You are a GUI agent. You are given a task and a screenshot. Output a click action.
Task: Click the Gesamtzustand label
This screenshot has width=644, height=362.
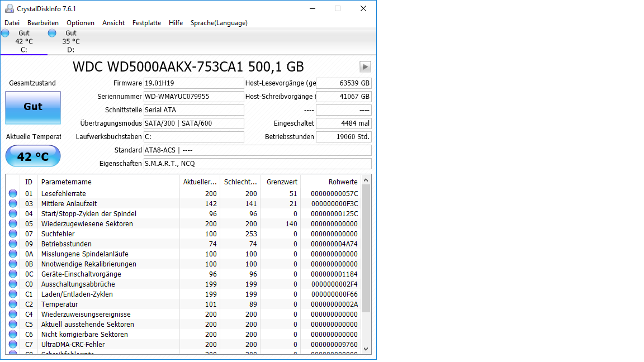(x=32, y=83)
